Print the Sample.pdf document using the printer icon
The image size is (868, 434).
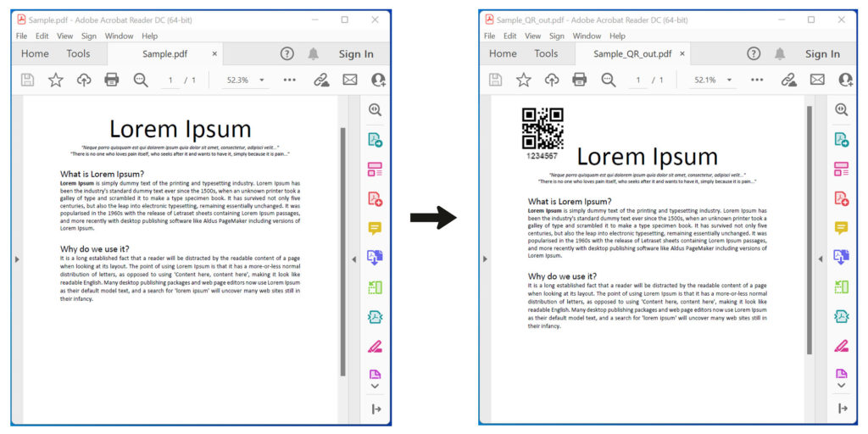[x=111, y=80]
